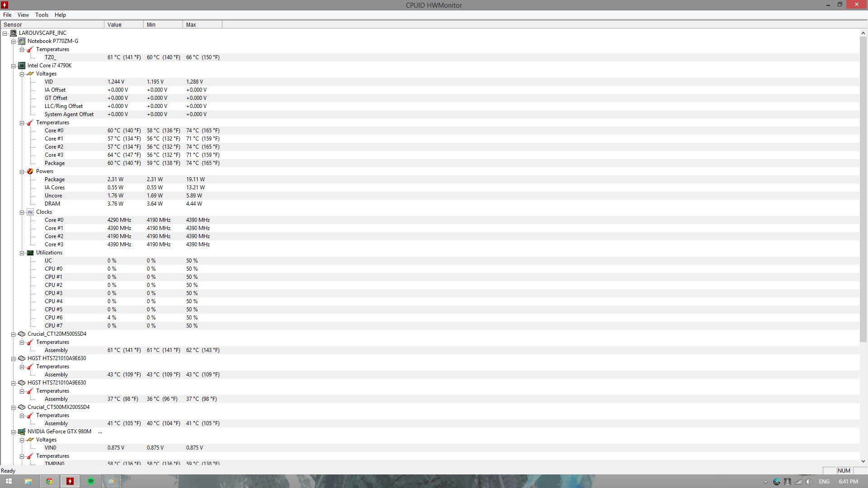Screen dimensions: 868x488
Task: Open Google Chrome from the taskbar
Action: pyautogui.click(x=49, y=481)
